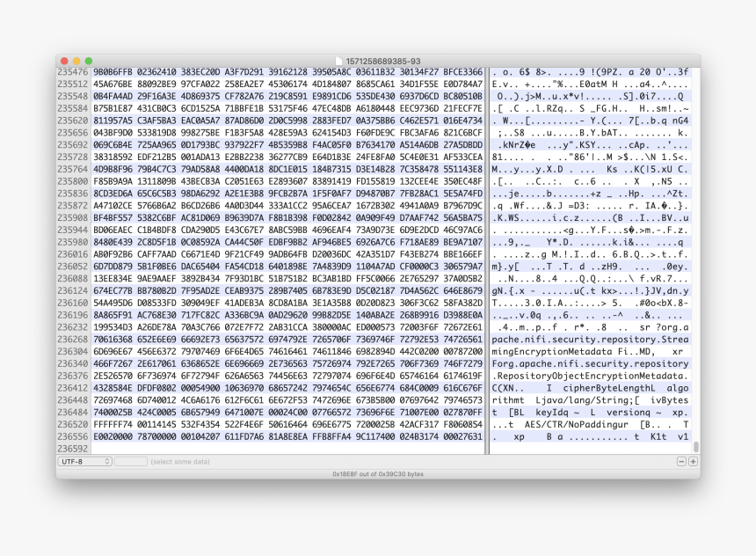The image size is (756, 556).
Task: Click hex group 4328584E
Action: click(x=113, y=388)
